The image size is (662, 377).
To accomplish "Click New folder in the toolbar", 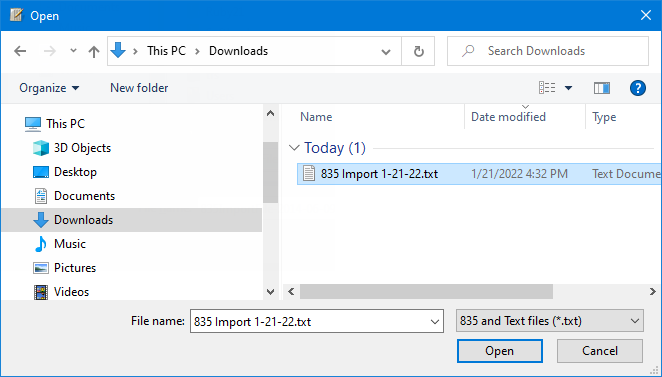I will [x=139, y=88].
